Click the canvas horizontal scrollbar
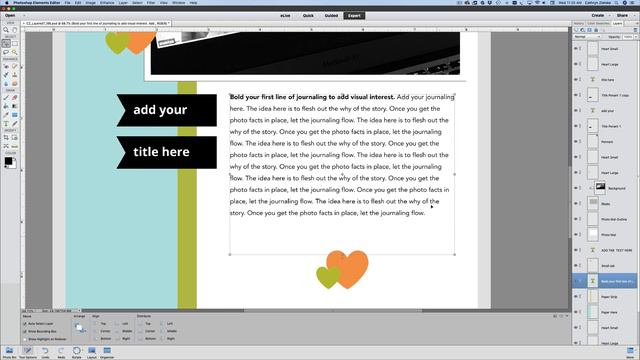Screen dimensions: 640x360 tap(333, 311)
